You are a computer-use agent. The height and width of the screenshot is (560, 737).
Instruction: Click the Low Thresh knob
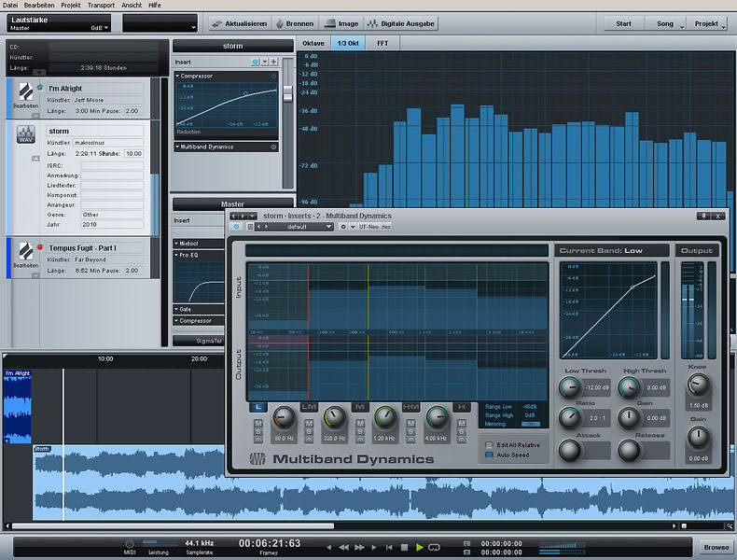coord(570,387)
